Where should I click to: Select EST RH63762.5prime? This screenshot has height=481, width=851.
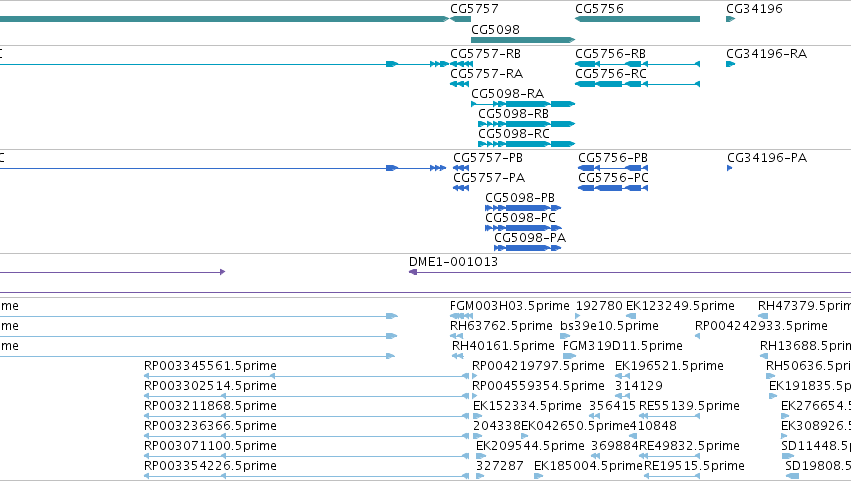pos(501,326)
